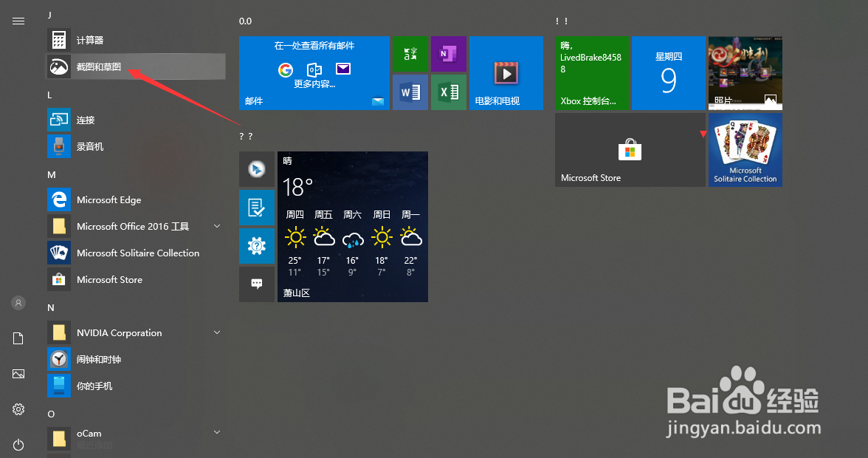Image resolution: width=868 pixels, height=458 pixels.
Task: Open the Connect app (连接)
Action: pyautogui.click(x=136, y=120)
